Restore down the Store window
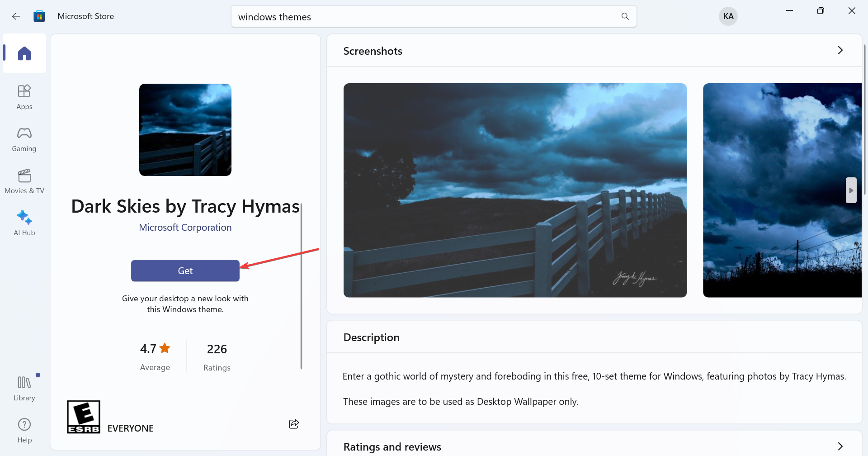Viewport: 868px width, 456px height. [x=821, y=10]
